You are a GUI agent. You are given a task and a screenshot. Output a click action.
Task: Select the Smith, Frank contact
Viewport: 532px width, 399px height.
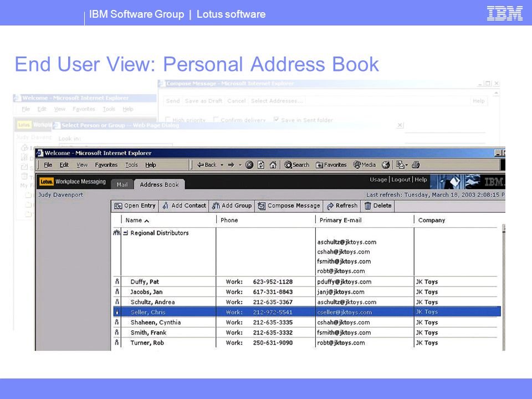click(x=149, y=332)
